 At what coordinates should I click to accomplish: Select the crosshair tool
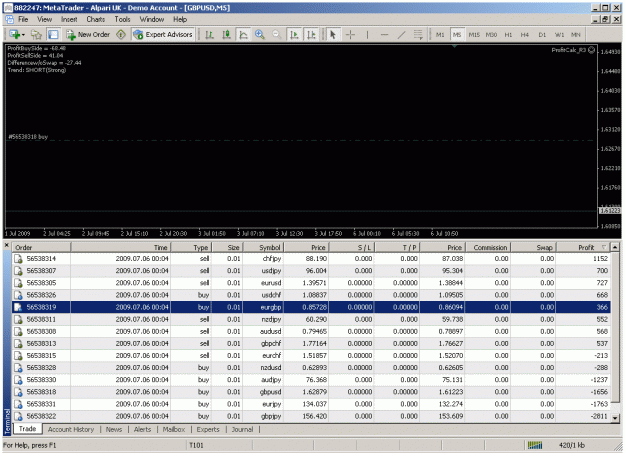(350, 35)
